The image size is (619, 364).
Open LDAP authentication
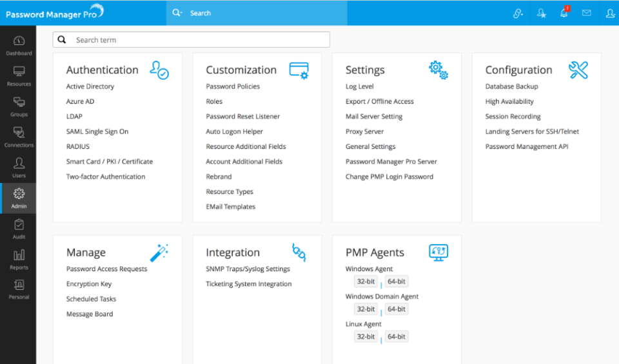pyautogui.click(x=74, y=117)
